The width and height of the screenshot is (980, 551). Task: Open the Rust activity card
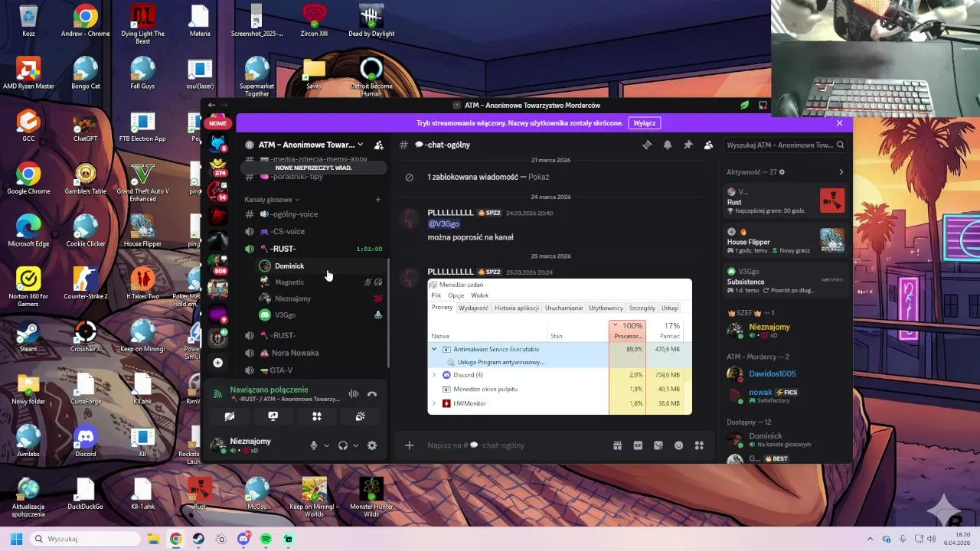[786, 201]
